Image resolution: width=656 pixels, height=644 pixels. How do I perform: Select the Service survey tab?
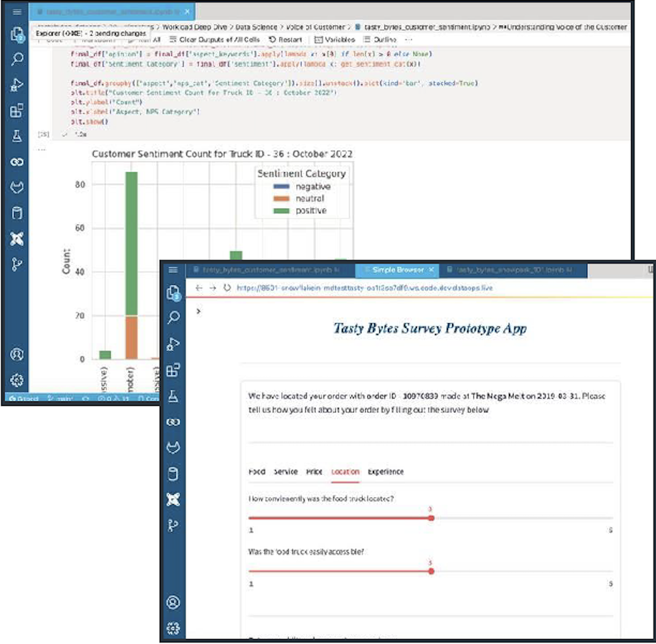(286, 471)
